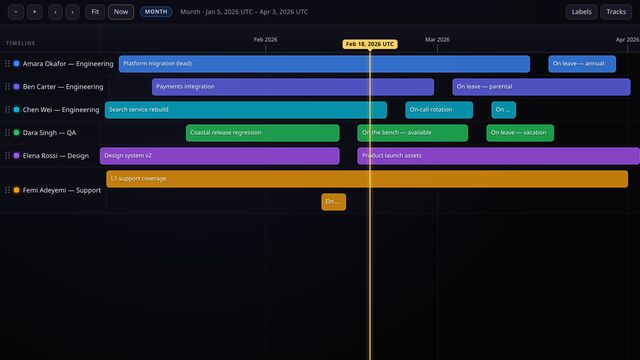Viewport: 640px width, 360px height.
Task: Click Ben Carter's indigo color swatch
Action: coord(17,87)
